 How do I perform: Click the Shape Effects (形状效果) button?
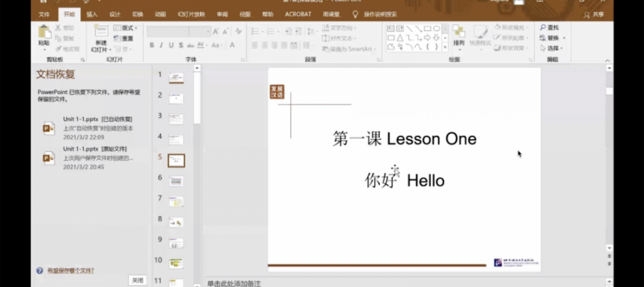click(510, 48)
